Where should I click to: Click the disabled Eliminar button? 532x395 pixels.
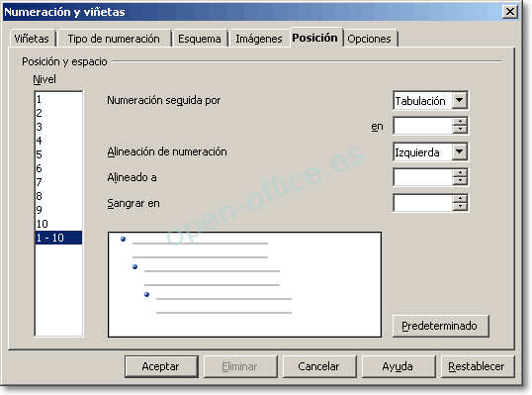point(240,366)
